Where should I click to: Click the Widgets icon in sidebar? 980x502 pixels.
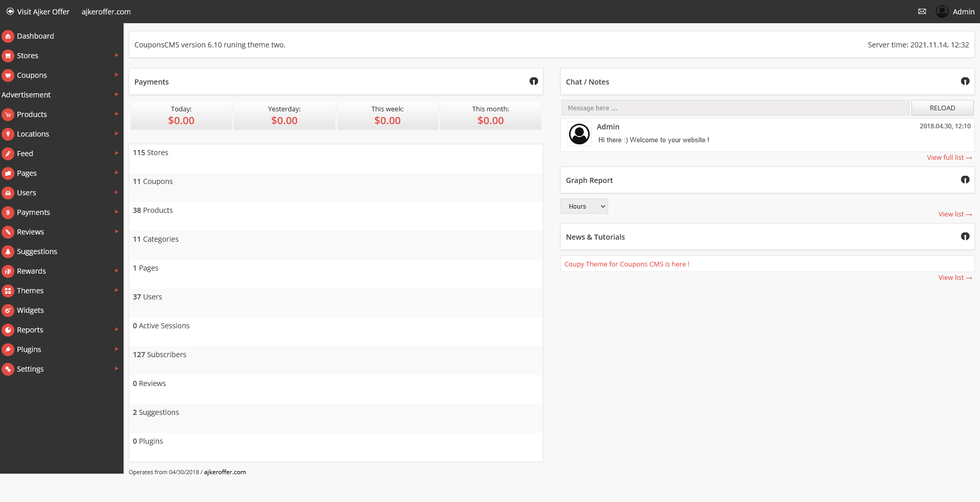(x=8, y=310)
